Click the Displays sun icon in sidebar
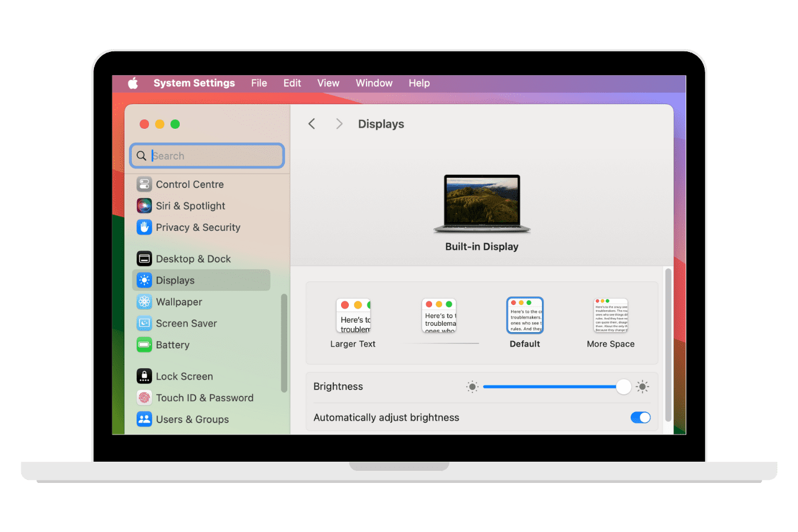798x532 pixels. click(144, 280)
